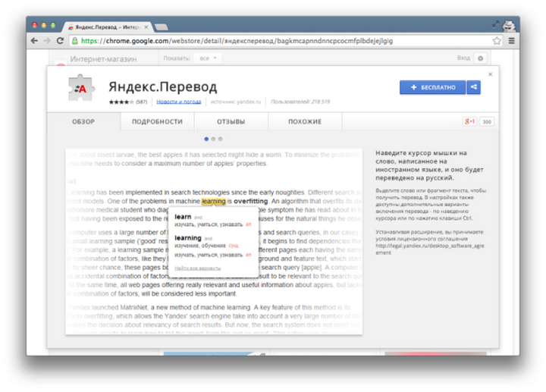Click the 'Найти все варианты' link in popup
Screen dimensions: 546x392
(x=197, y=268)
